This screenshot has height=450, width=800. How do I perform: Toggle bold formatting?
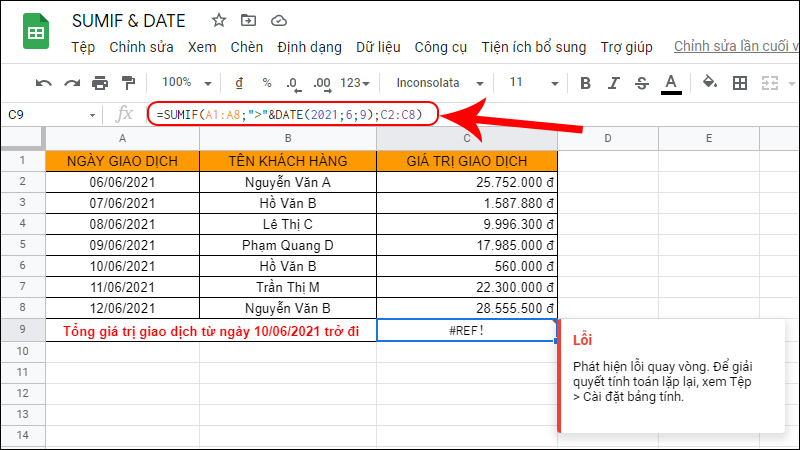tap(586, 83)
